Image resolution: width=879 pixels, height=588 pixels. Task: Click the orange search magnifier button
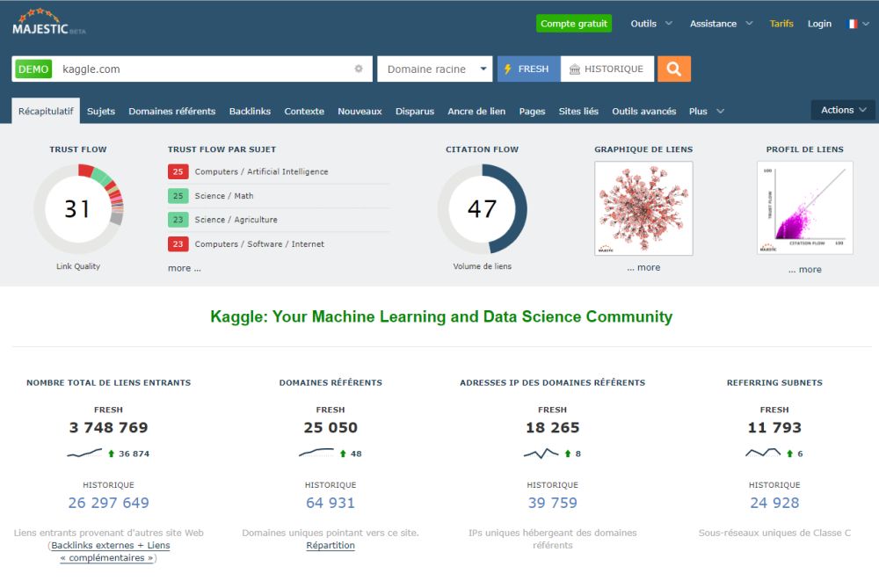pos(674,69)
